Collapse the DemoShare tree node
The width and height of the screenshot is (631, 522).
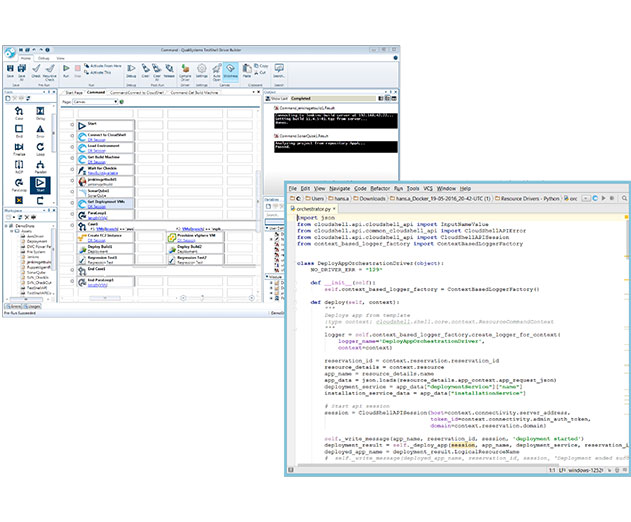[6, 226]
